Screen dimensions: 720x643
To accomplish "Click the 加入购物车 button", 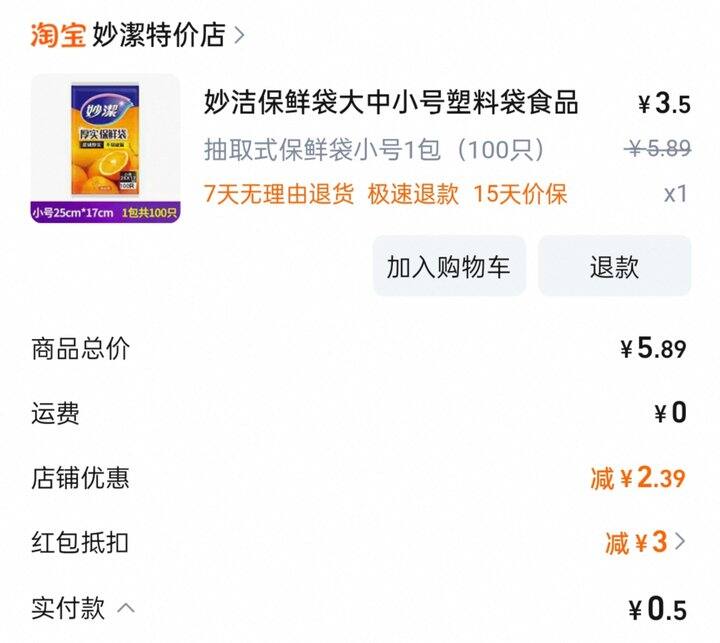I will click(449, 266).
